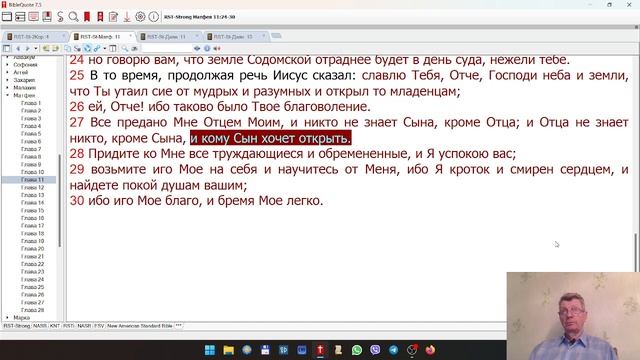The width and height of the screenshot is (640, 360).
Task: Select Глава 10 in the tree
Action: pos(32,172)
